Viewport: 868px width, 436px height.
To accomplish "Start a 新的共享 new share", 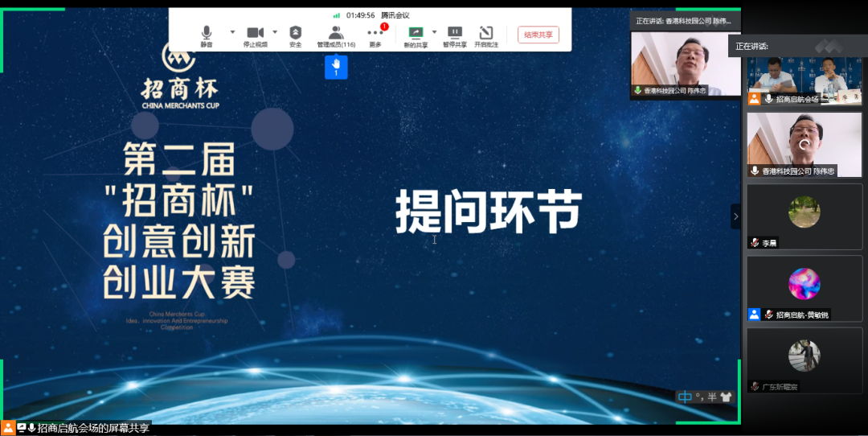I will pyautogui.click(x=416, y=36).
